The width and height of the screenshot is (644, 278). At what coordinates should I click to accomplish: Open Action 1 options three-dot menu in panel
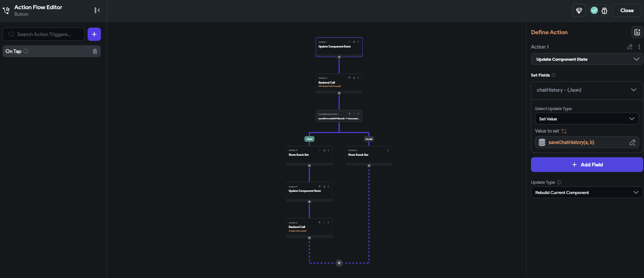pyautogui.click(x=639, y=47)
